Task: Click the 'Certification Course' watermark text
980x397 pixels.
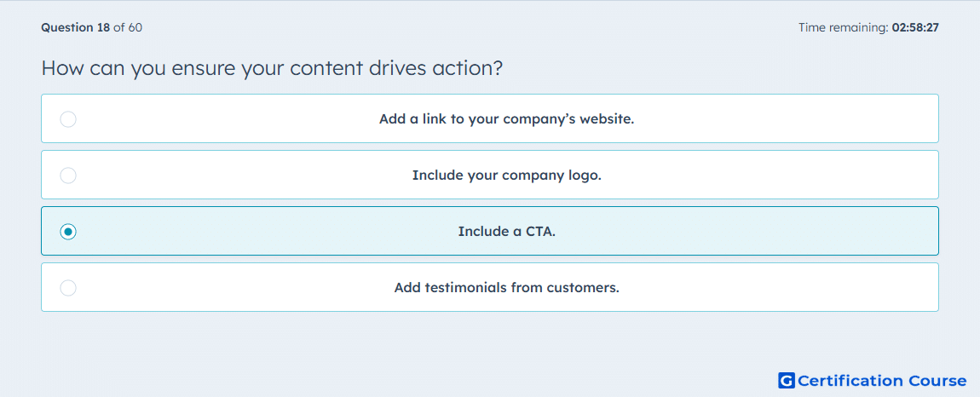Action: tap(882, 380)
